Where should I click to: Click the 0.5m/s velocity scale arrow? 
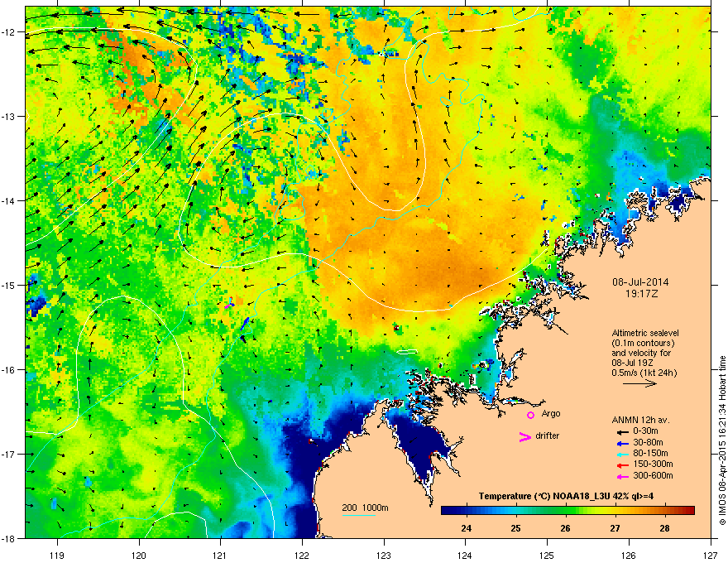pyautogui.click(x=639, y=383)
